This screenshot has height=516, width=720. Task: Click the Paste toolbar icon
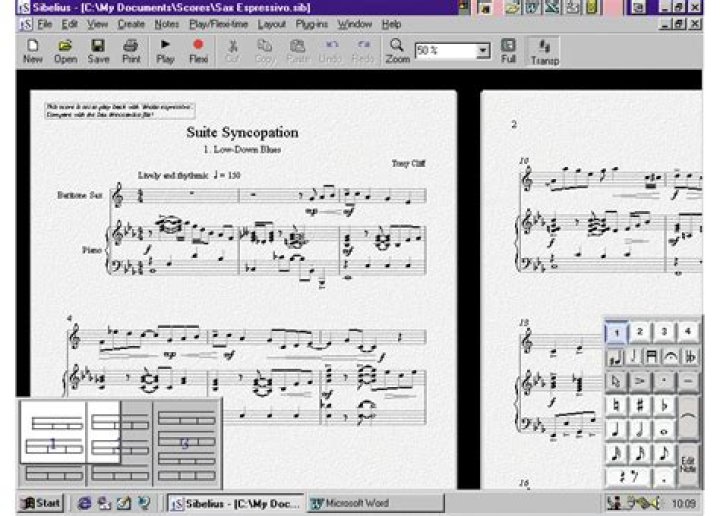coord(298,51)
